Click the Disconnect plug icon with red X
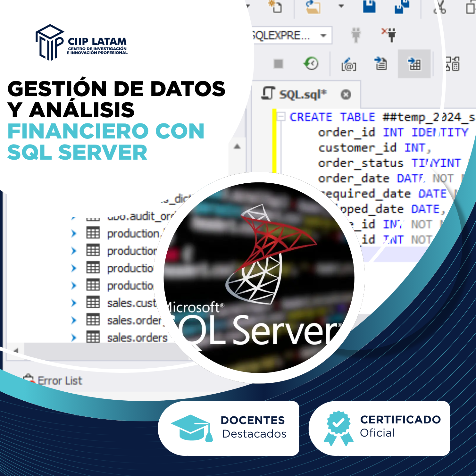The image size is (476, 476). click(389, 35)
